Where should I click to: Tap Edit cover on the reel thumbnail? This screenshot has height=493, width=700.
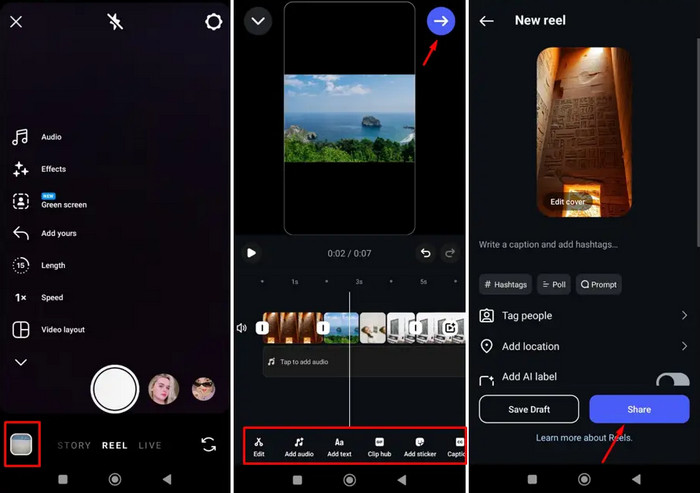click(x=567, y=202)
